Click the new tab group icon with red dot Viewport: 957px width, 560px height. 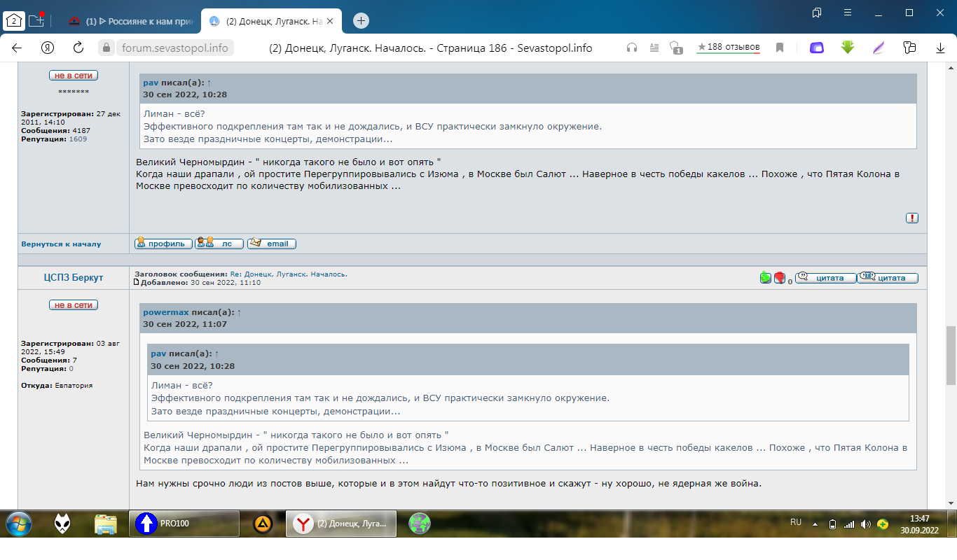click(36, 20)
